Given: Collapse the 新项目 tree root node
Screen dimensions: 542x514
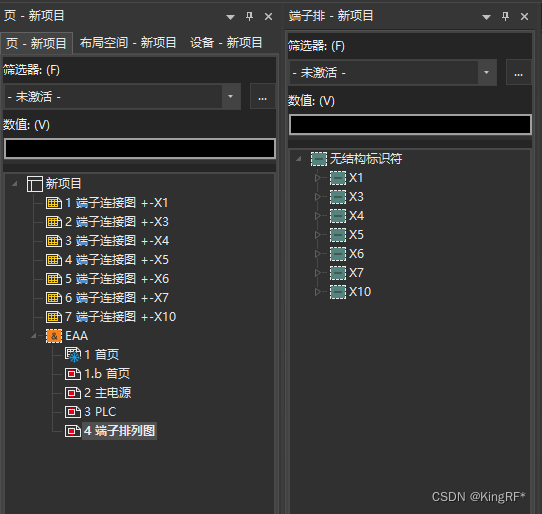Looking at the screenshot, I should point(15,184).
